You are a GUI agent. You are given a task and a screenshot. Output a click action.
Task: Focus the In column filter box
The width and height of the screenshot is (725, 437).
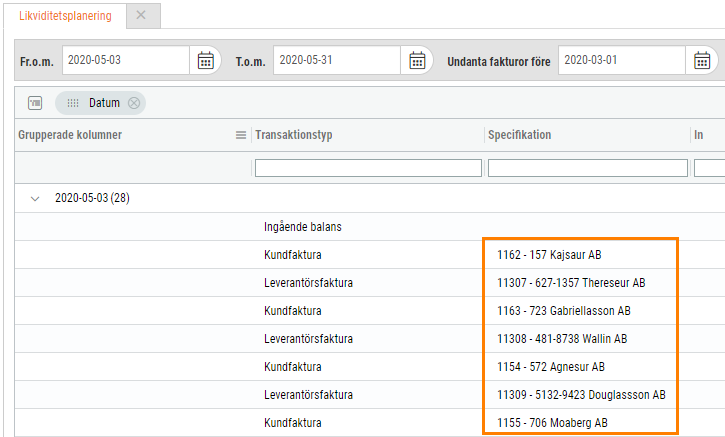point(710,168)
